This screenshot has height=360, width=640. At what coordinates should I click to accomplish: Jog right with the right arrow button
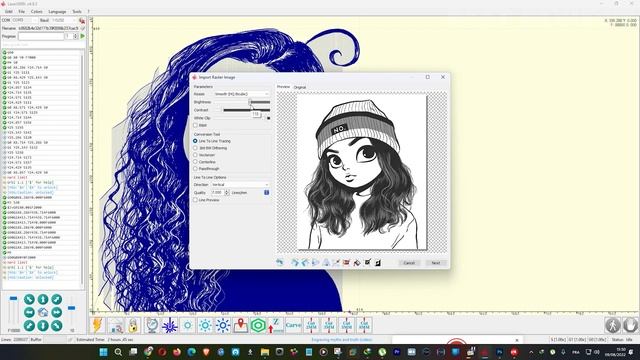coord(57,313)
